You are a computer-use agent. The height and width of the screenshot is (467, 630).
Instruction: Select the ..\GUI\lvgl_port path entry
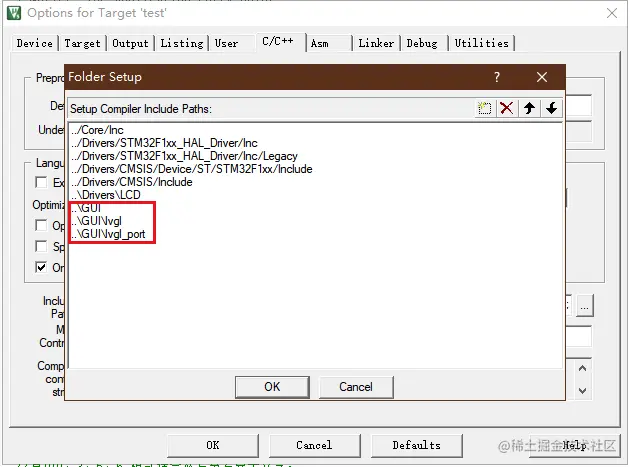coord(108,234)
